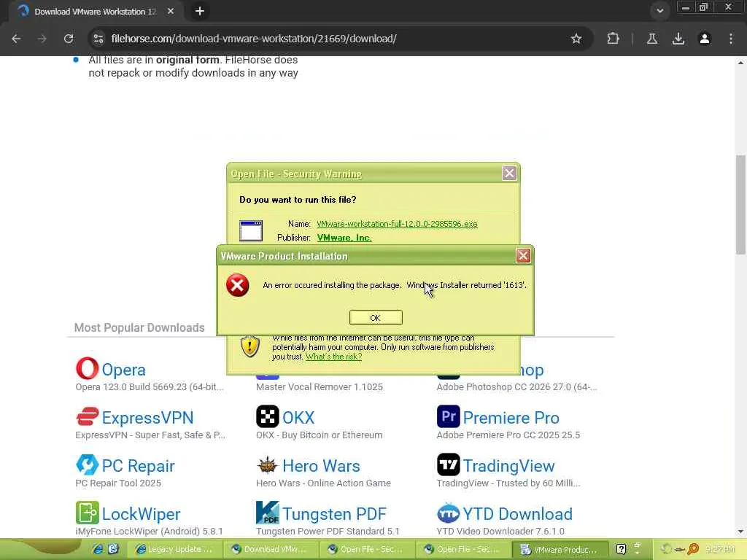Screen dimensions: 747x560
Task: Open the Hero Wars download link
Action: pyautogui.click(x=321, y=466)
